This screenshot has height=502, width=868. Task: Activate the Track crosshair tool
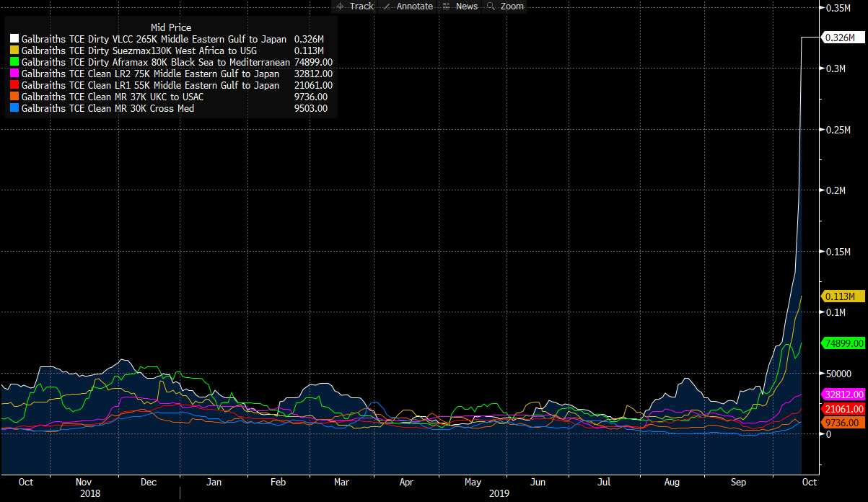354,6
